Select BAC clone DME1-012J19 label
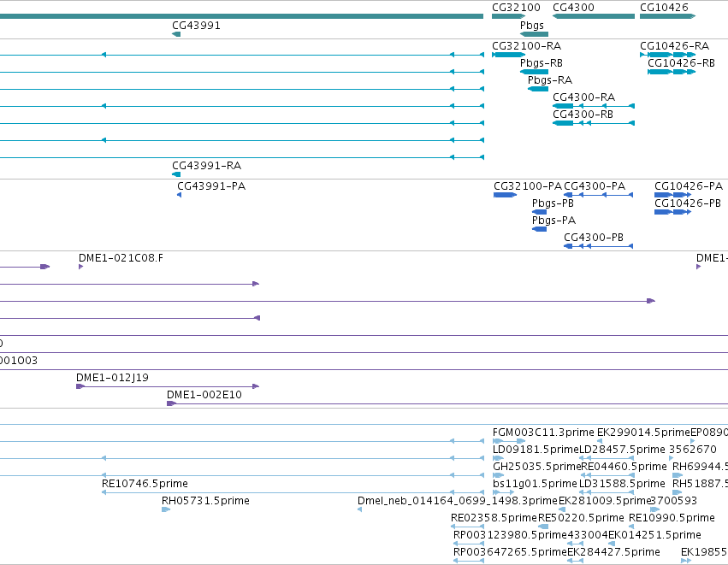The width and height of the screenshot is (728, 565). [112, 378]
